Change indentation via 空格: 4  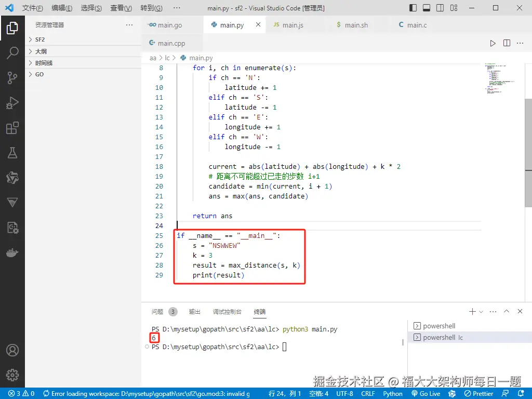319,394
